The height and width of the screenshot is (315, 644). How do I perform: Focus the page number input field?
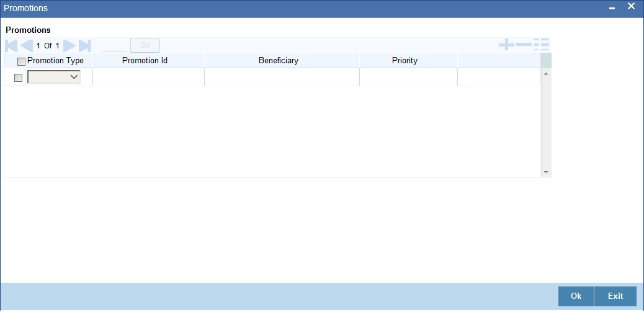click(115, 45)
